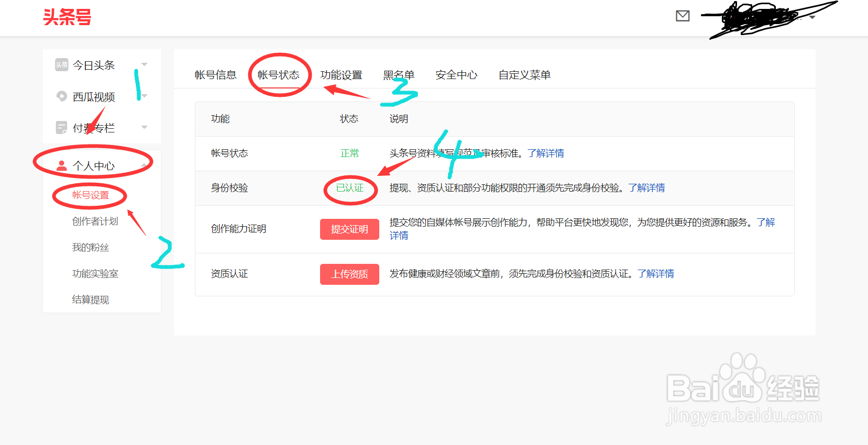Open the account dropdown arrow at top right
The width and height of the screenshot is (868, 445).
pos(812,17)
